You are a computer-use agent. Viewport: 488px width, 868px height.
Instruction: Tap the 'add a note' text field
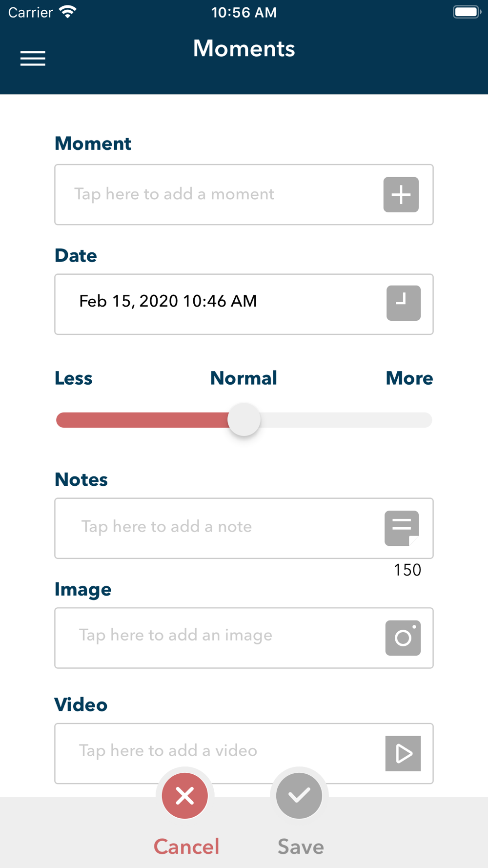click(x=215, y=527)
